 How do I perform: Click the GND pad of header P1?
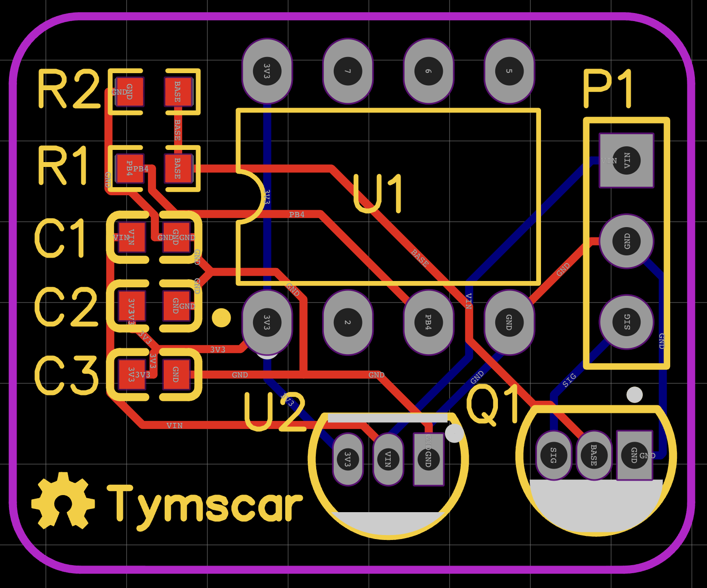(627, 241)
